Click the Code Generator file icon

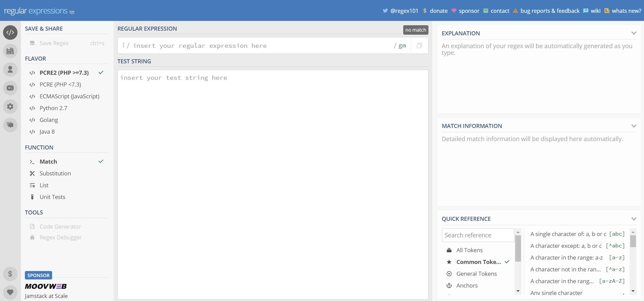[32, 227]
